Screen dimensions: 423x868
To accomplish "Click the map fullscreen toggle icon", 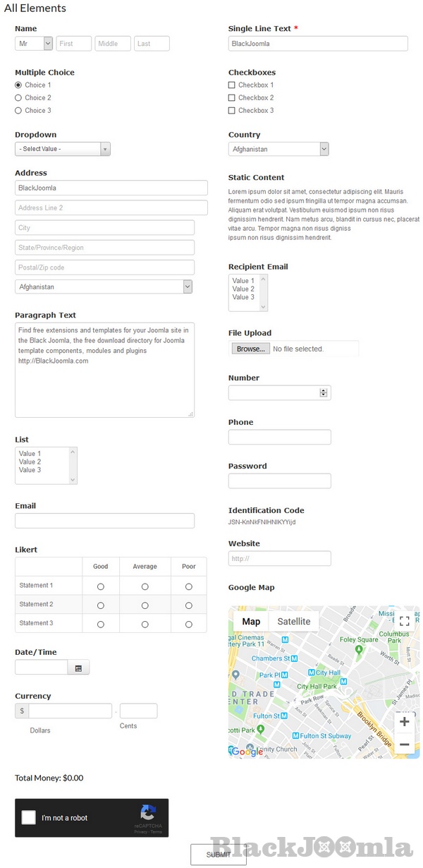I will click(x=404, y=621).
